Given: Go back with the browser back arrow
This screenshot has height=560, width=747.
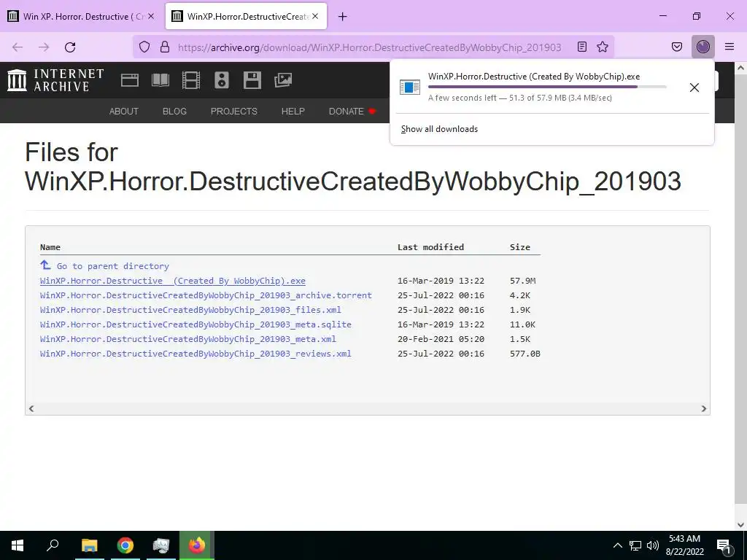Looking at the screenshot, I should coord(18,47).
